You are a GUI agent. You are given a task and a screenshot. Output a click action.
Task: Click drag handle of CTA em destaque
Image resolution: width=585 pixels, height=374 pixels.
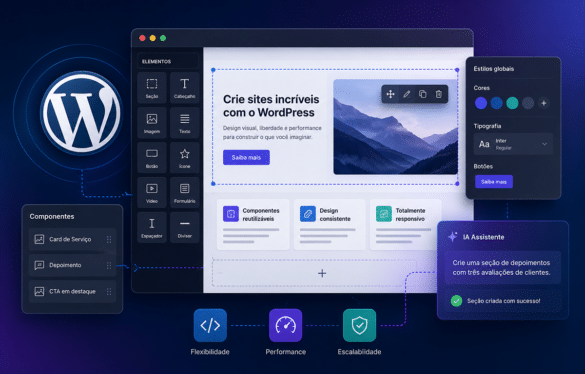pos(109,292)
